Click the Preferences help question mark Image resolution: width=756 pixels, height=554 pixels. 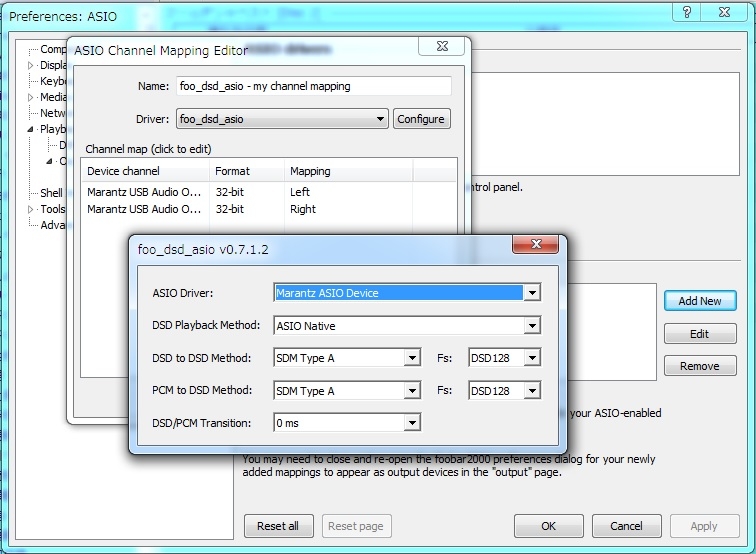687,12
